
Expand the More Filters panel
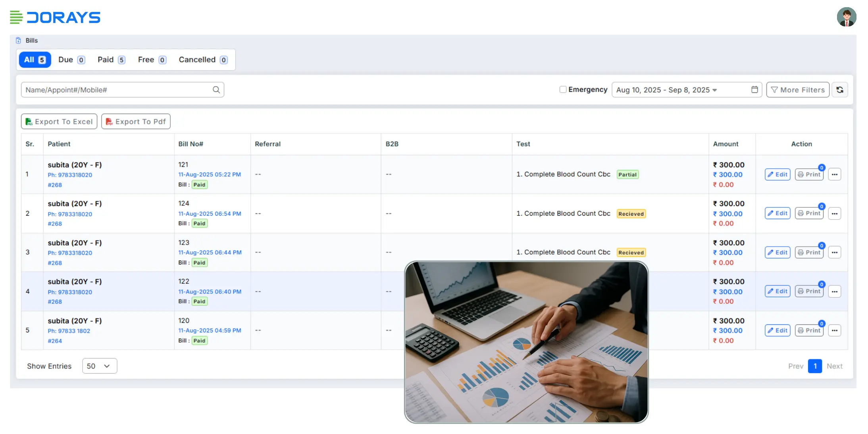click(797, 90)
